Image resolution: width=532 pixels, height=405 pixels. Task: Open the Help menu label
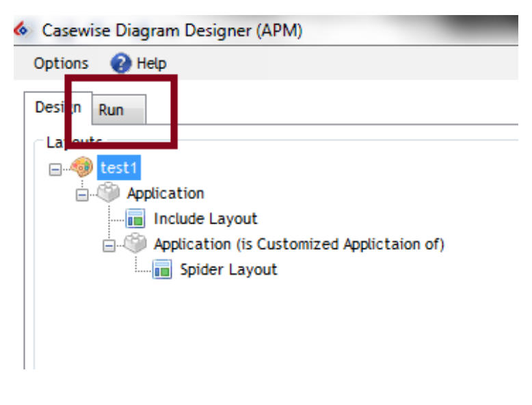(x=151, y=64)
